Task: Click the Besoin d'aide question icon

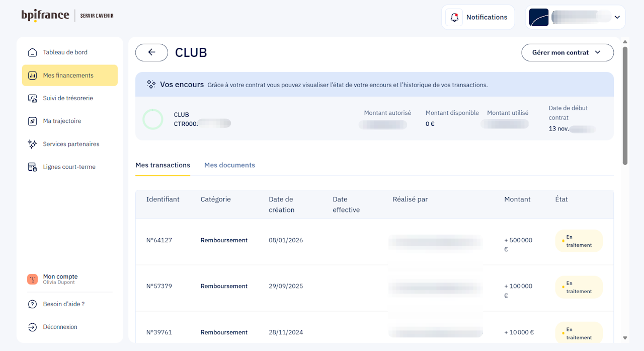Action: point(32,304)
